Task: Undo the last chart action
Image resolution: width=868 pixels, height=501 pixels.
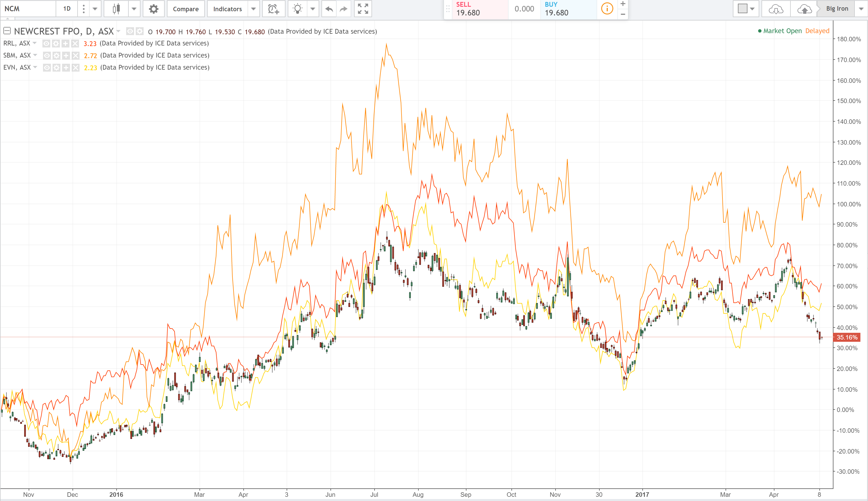Action: [329, 9]
